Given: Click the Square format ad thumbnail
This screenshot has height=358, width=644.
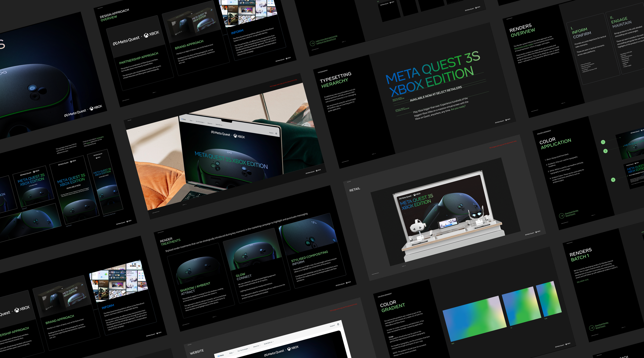Looking at the screenshot, I should click(x=33, y=186).
